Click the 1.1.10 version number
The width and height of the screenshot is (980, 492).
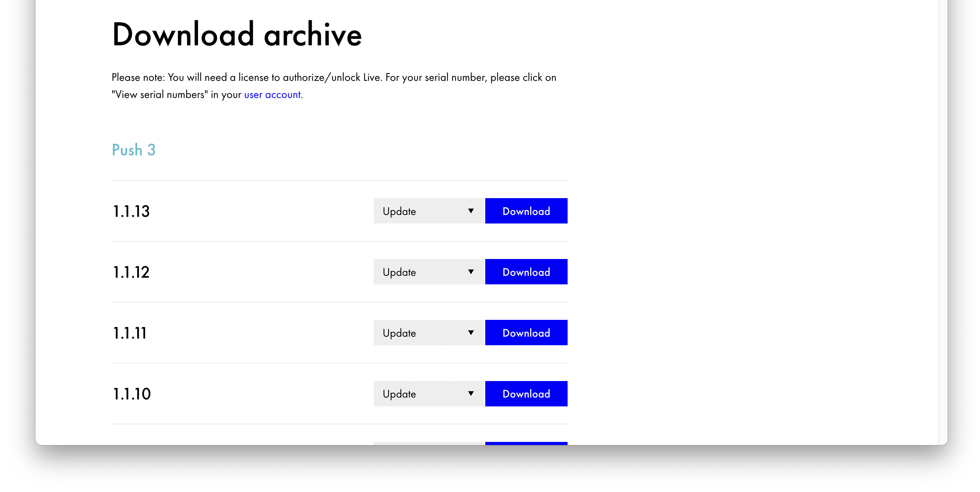pos(132,394)
